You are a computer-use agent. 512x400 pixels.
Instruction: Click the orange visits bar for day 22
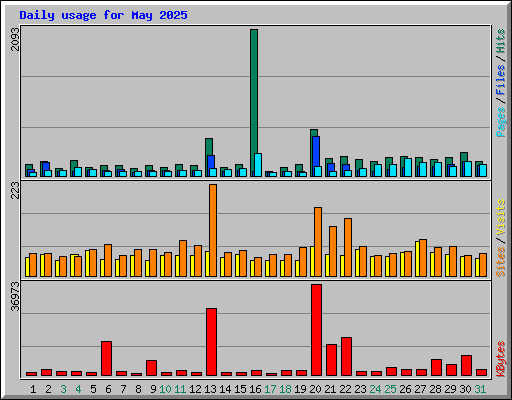[348, 247]
